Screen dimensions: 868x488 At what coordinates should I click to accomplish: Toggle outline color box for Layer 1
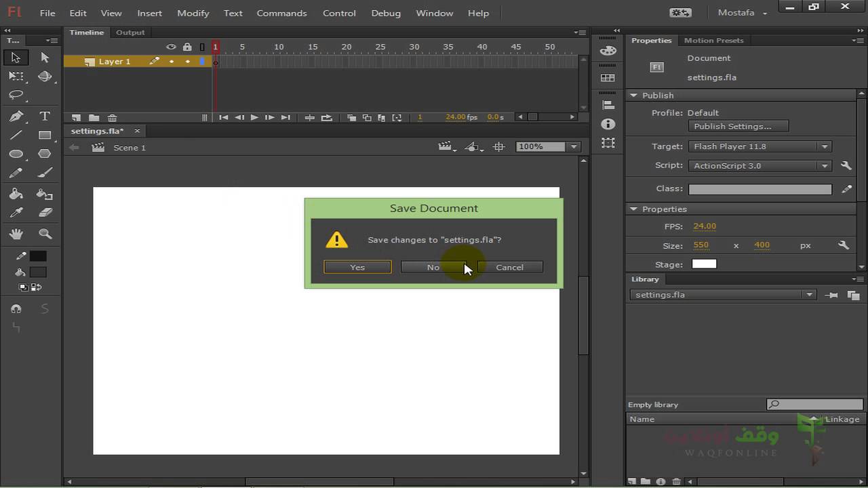pos(202,62)
